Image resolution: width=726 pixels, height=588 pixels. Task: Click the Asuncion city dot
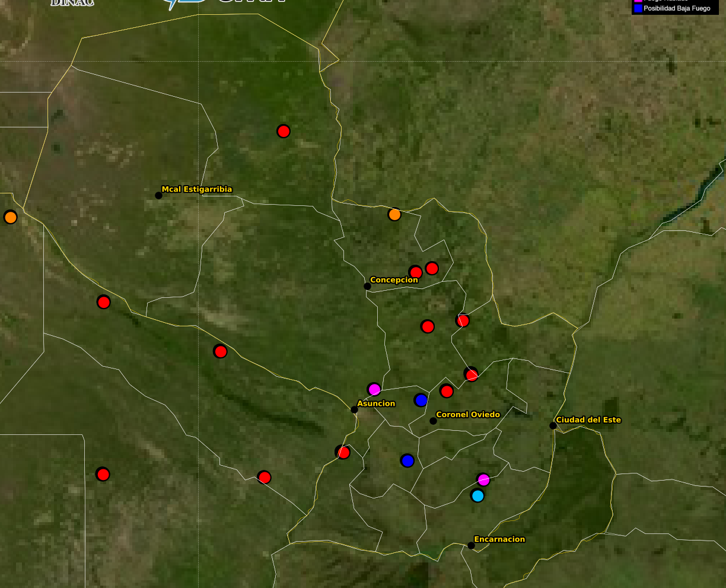click(x=354, y=409)
